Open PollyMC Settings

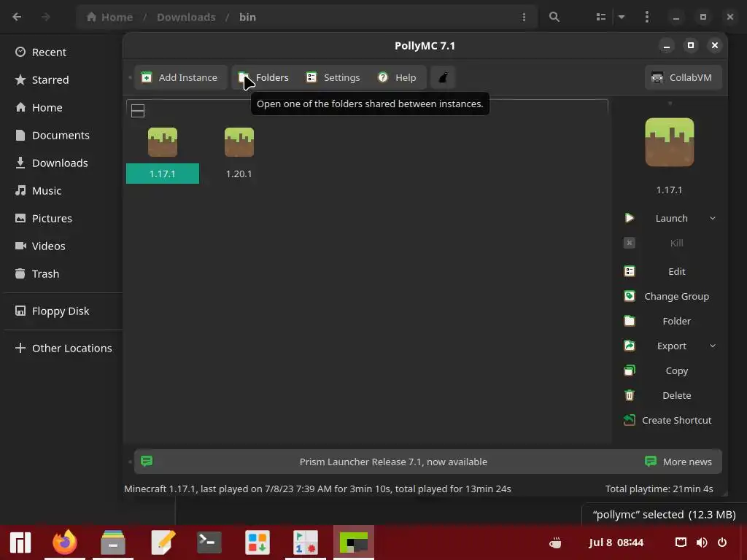(x=333, y=77)
